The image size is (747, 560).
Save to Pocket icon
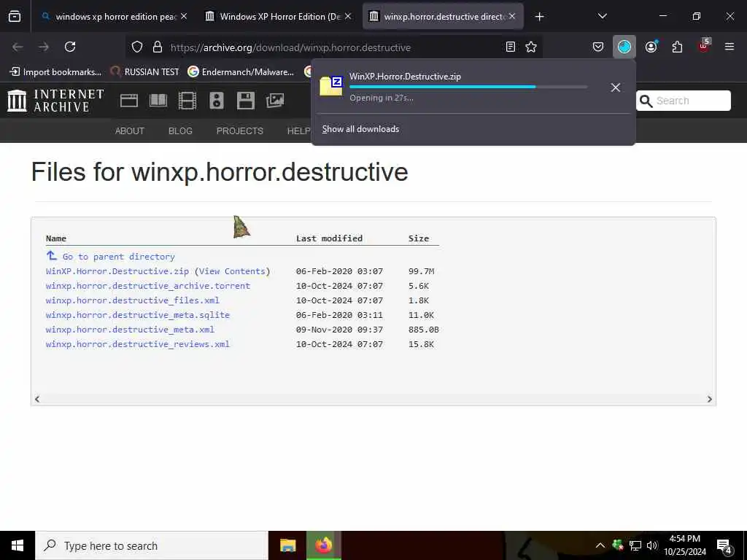(x=598, y=47)
